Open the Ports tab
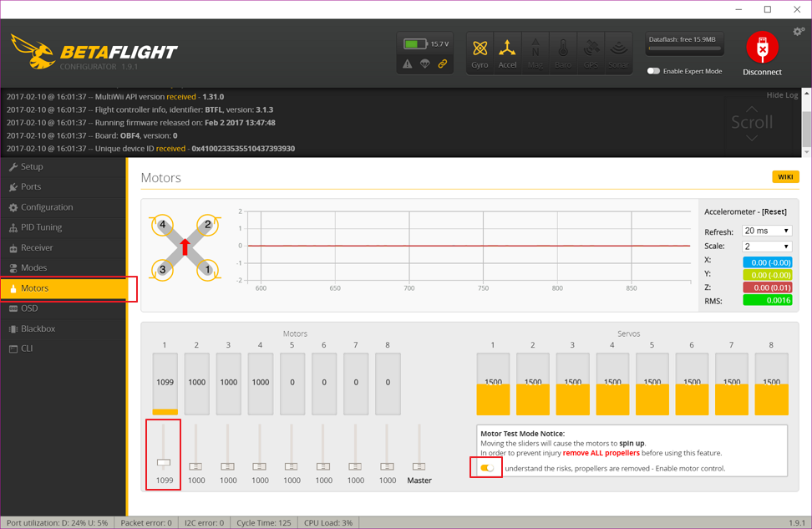Viewport: 812px width, 529px height. pyautogui.click(x=63, y=186)
